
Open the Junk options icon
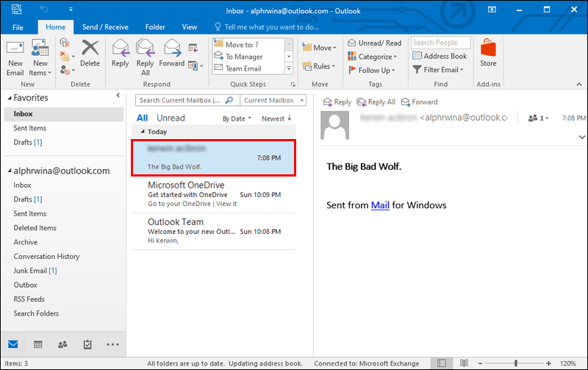pyautogui.click(x=67, y=70)
